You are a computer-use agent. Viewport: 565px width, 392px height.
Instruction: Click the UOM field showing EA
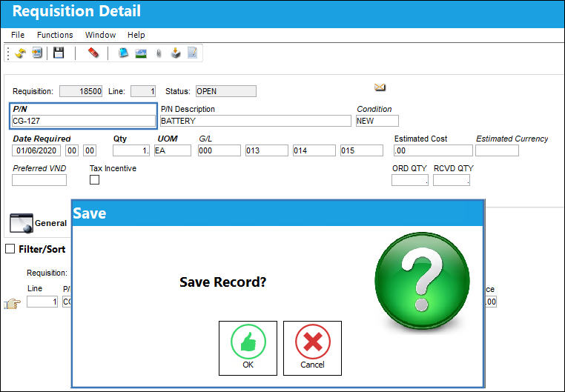tap(173, 150)
